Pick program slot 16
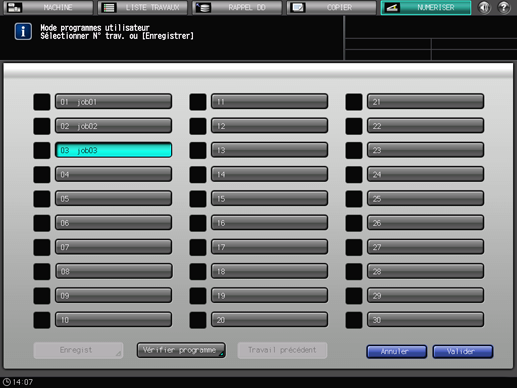The image size is (517, 388). click(x=269, y=223)
